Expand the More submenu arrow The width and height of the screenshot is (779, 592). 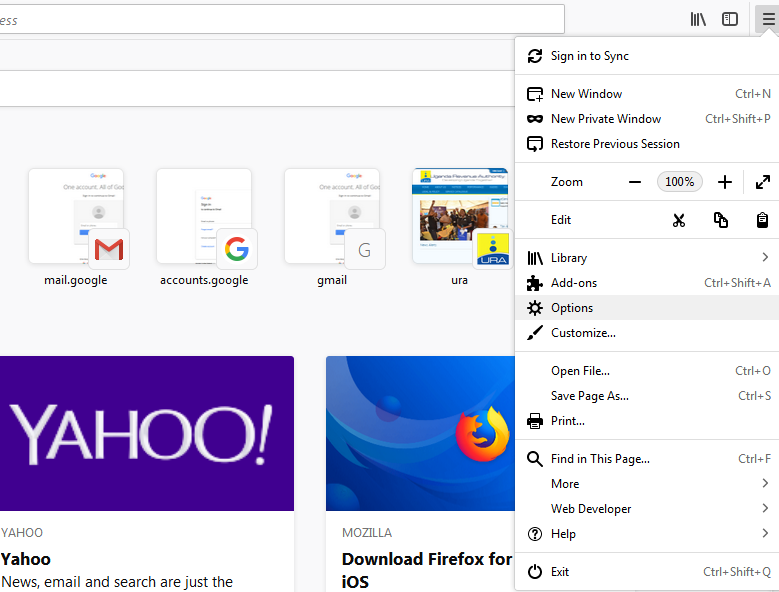pos(765,483)
